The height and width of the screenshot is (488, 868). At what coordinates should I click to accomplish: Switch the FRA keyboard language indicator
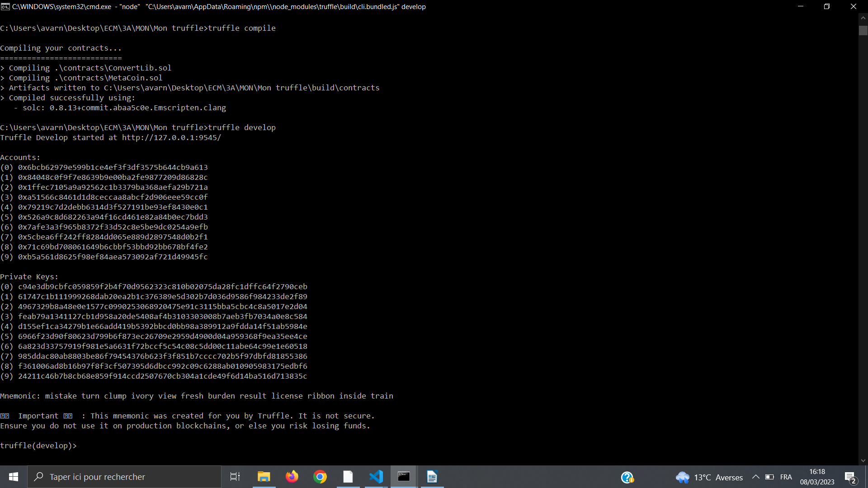pyautogui.click(x=786, y=477)
